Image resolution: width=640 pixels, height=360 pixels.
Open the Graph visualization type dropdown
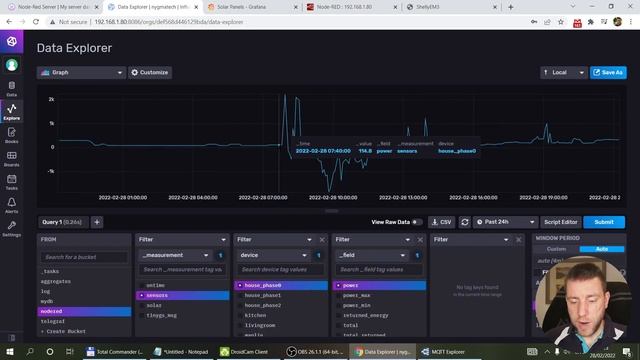click(x=81, y=73)
